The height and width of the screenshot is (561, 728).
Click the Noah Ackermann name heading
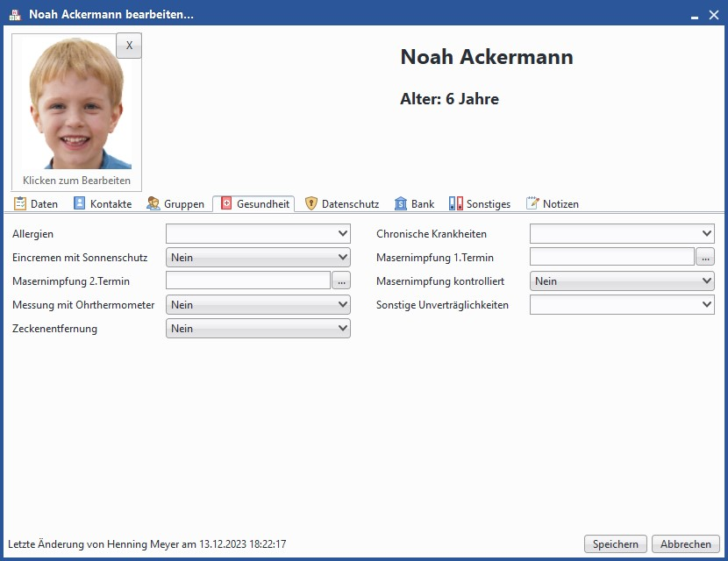click(x=487, y=57)
